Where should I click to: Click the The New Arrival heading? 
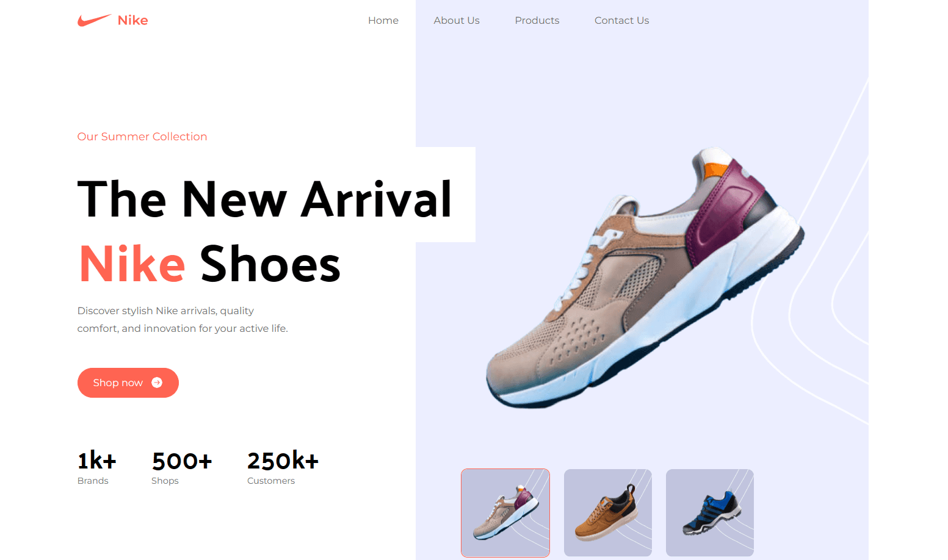click(265, 199)
